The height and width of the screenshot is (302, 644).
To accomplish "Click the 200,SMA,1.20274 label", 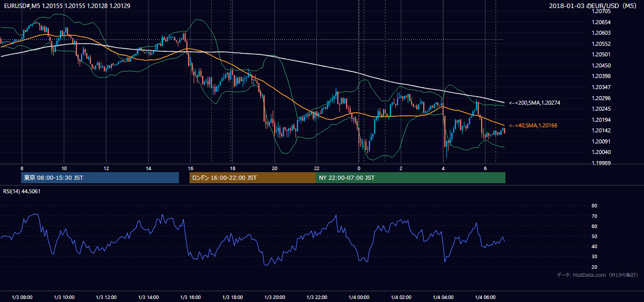I will coord(535,103).
